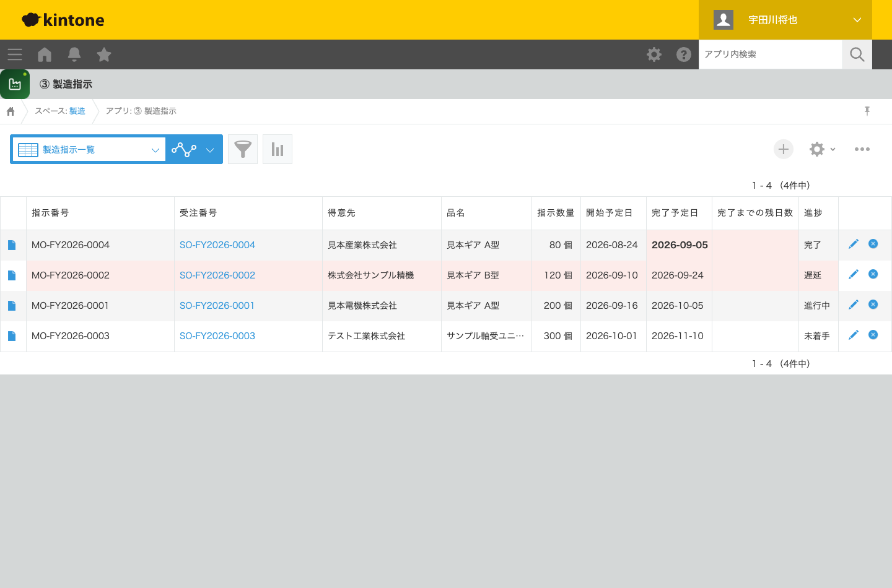Screen dimensions: 892x588
Task: Open the help question mark icon
Action: click(x=684, y=54)
